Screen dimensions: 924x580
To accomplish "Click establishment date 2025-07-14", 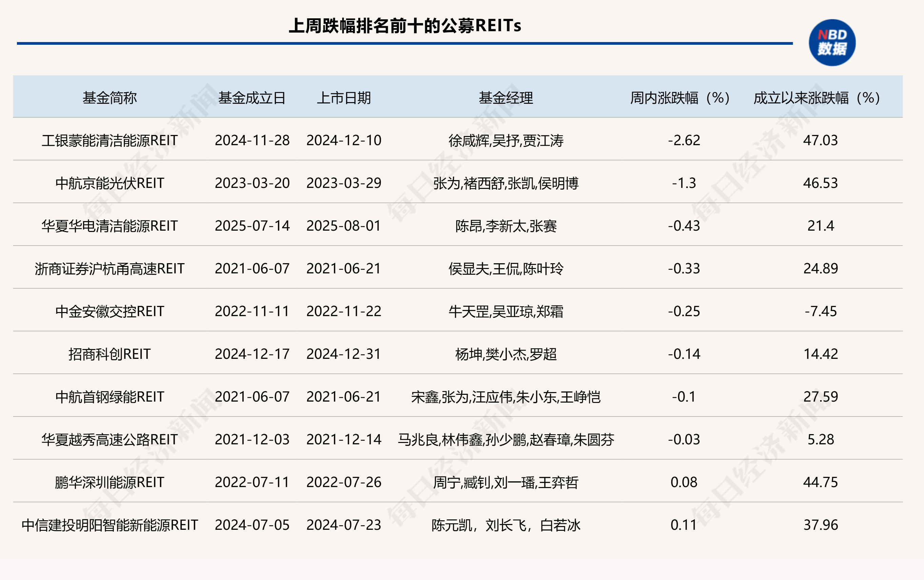I will (252, 226).
